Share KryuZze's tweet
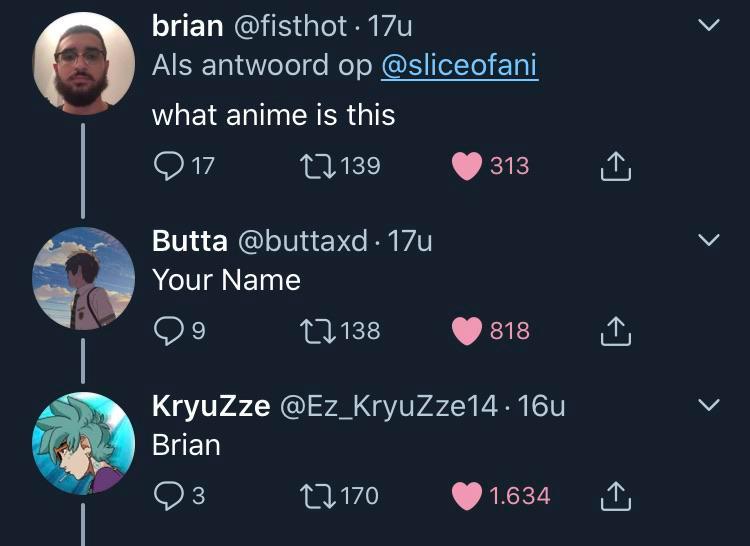Image resolution: width=750 pixels, height=546 pixels. click(x=615, y=495)
